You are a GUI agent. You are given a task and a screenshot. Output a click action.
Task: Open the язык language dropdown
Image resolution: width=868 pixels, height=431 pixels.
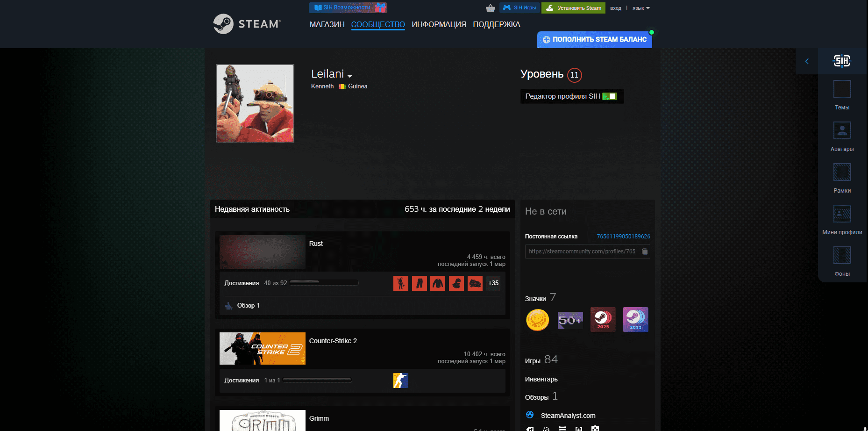(641, 8)
